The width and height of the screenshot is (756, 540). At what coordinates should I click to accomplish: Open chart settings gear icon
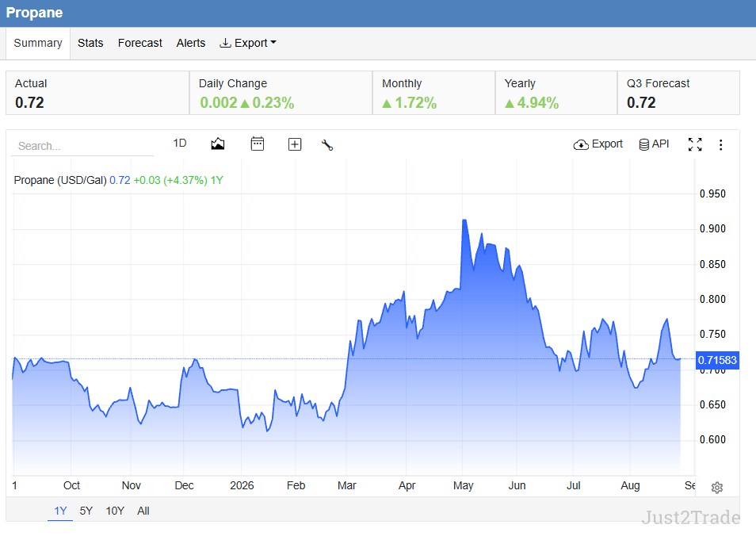[x=717, y=488]
